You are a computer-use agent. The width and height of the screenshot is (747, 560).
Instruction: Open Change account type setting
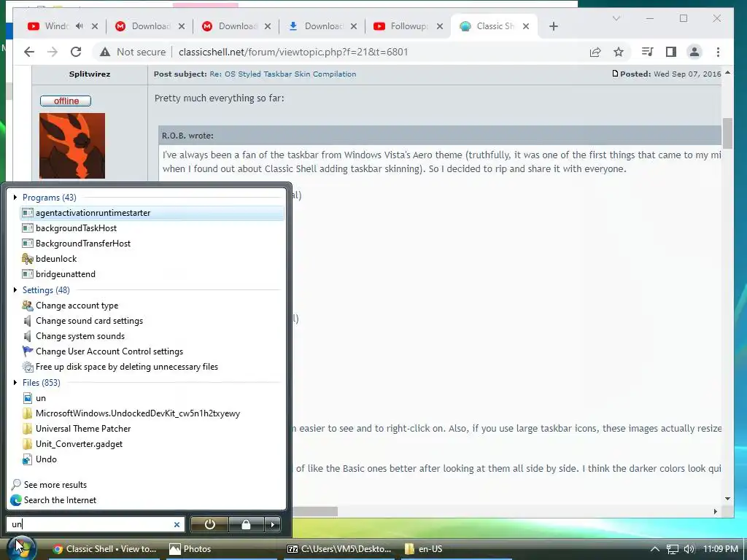pos(152,306)
